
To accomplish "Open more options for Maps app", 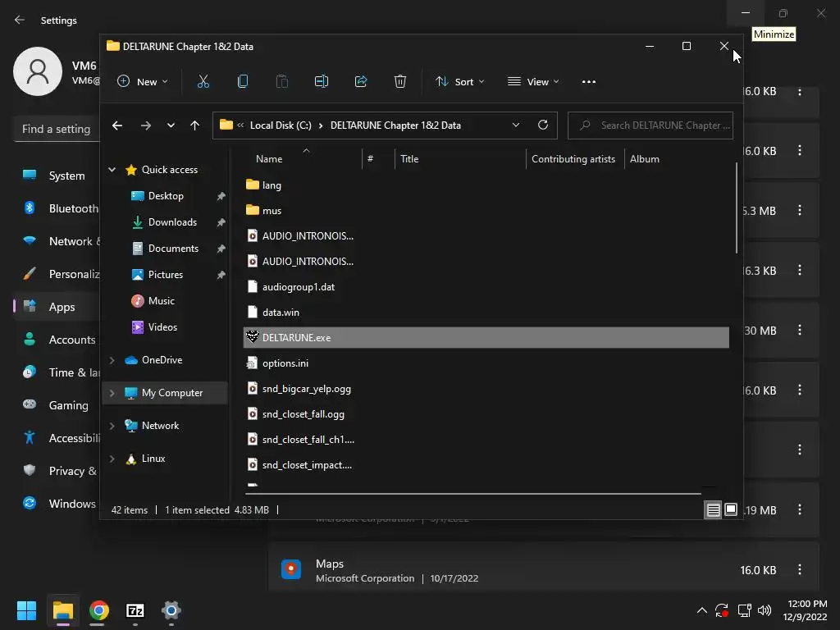I will [800, 569].
